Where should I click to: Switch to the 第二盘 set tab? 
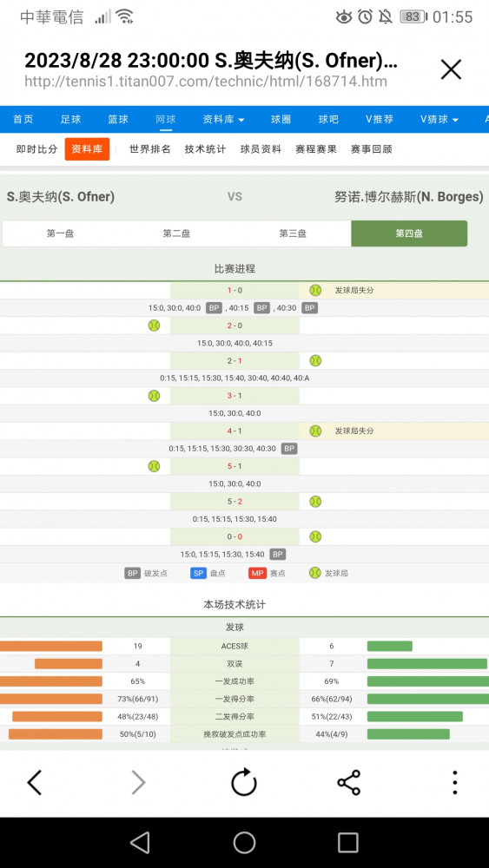click(x=176, y=233)
